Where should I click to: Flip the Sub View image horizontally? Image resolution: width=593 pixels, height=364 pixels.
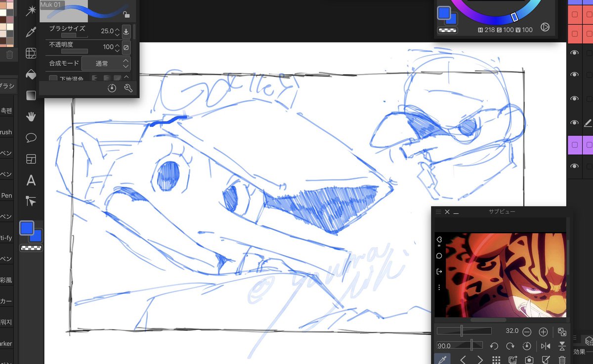546,346
